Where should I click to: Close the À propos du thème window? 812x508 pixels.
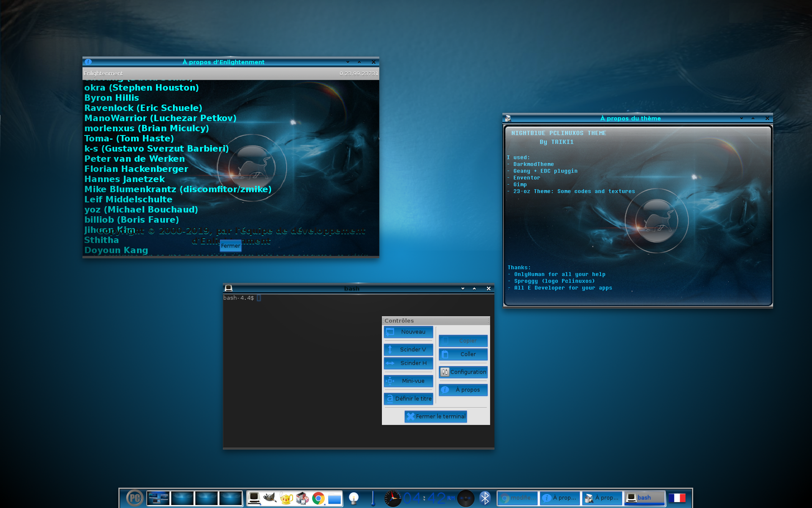(x=767, y=119)
